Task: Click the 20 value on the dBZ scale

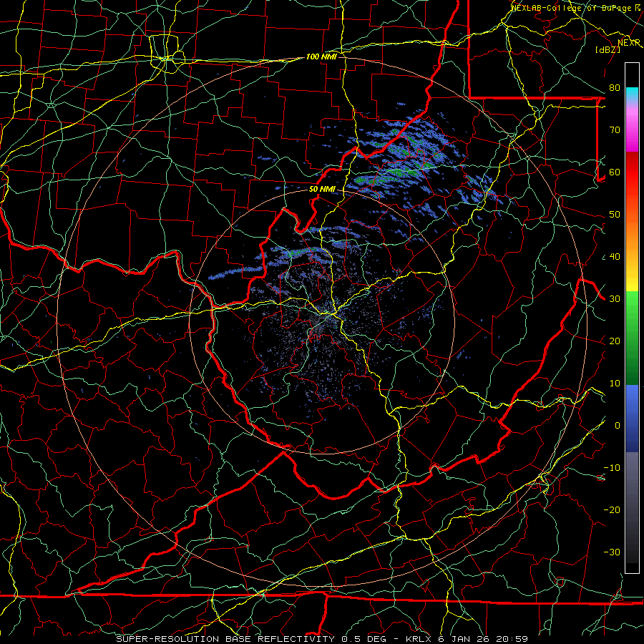Action: [615, 341]
